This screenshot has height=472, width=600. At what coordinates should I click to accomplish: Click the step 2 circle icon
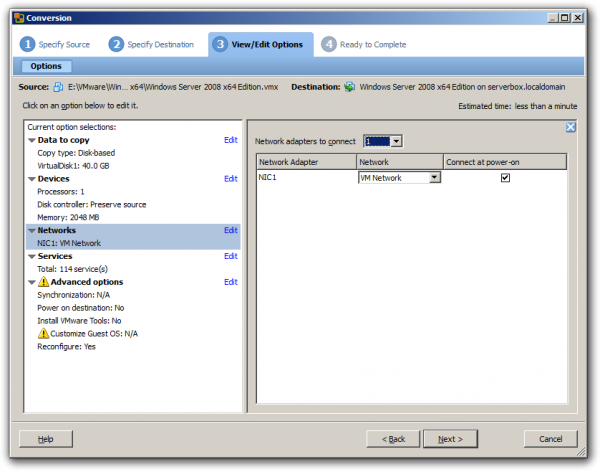click(116, 44)
